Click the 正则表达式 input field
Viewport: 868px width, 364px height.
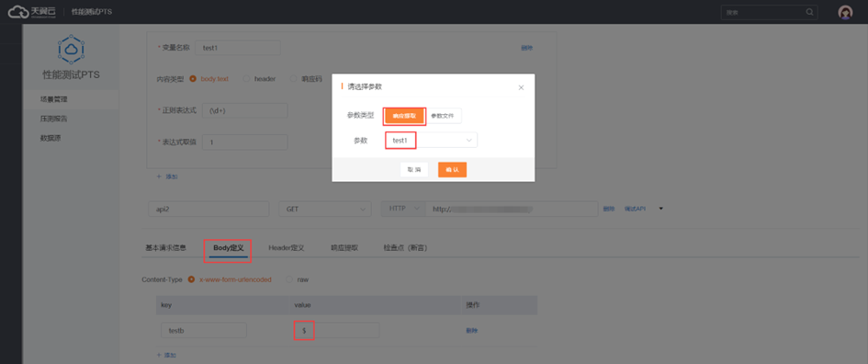[x=245, y=110]
